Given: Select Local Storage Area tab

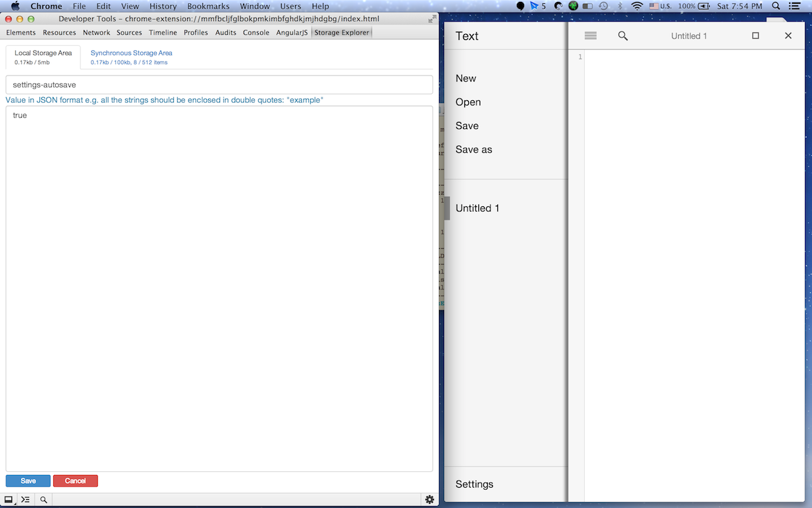Looking at the screenshot, I should coord(43,57).
